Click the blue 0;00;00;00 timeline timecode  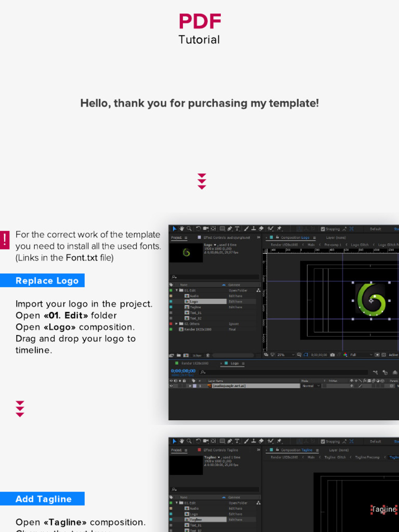(x=183, y=371)
